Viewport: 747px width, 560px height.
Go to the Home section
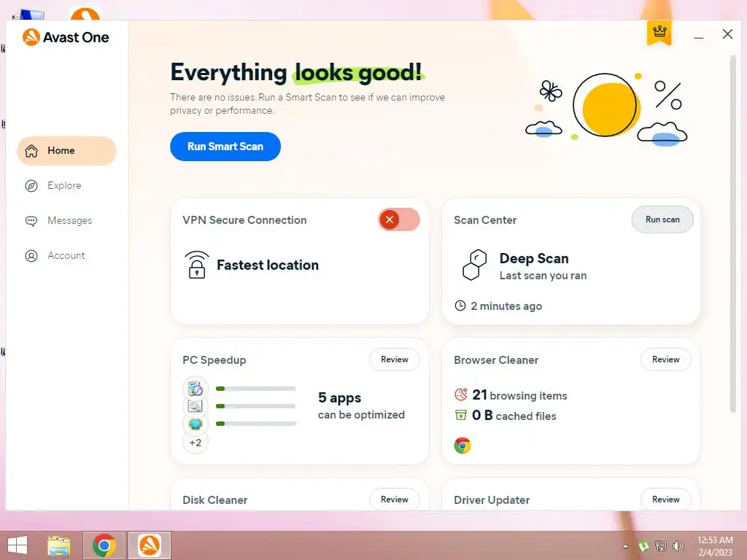click(x=66, y=151)
